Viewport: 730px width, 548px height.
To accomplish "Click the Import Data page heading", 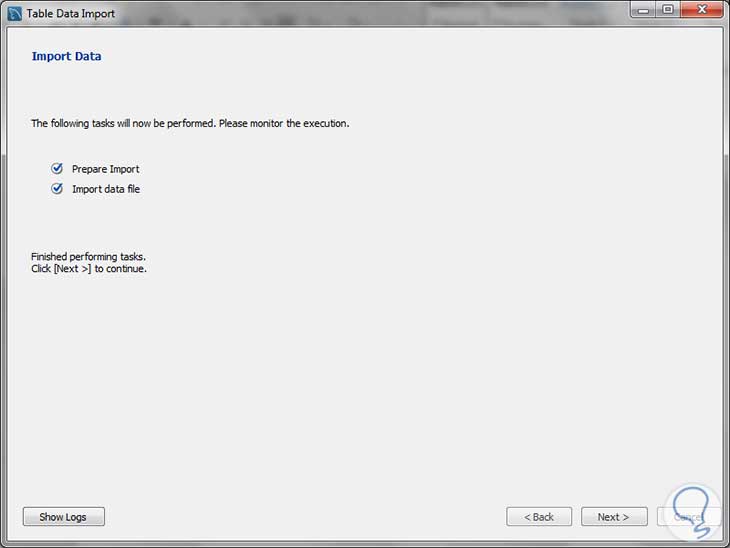I will (x=66, y=56).
